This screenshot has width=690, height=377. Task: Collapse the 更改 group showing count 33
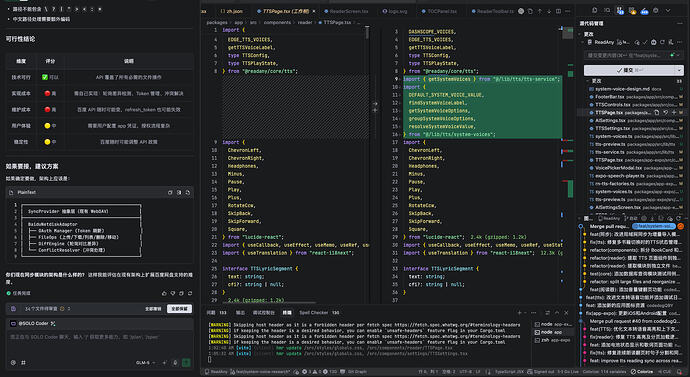tap(588, 81)
